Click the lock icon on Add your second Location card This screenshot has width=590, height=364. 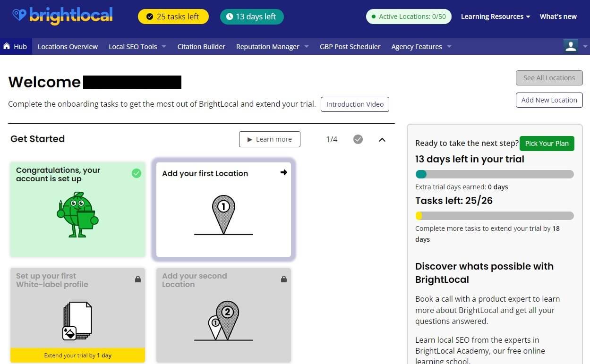(x=284, y=279)
